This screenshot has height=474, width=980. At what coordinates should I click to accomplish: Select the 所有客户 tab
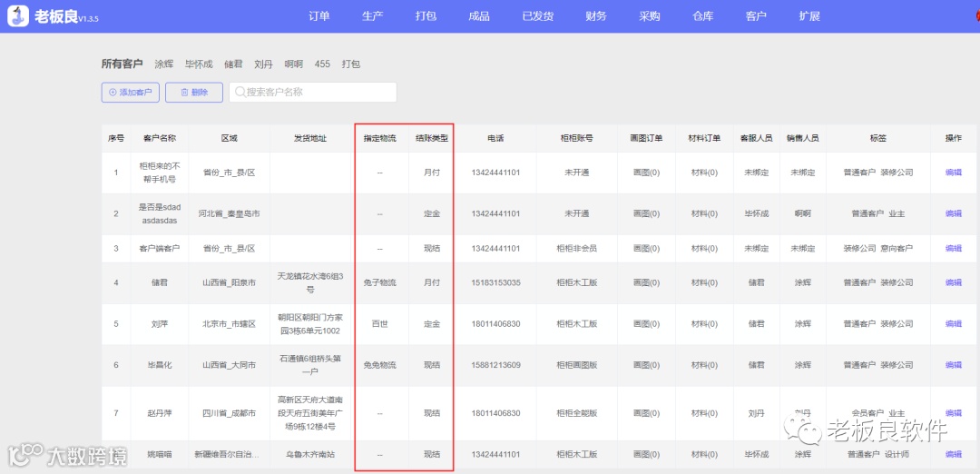coord(122,64)
